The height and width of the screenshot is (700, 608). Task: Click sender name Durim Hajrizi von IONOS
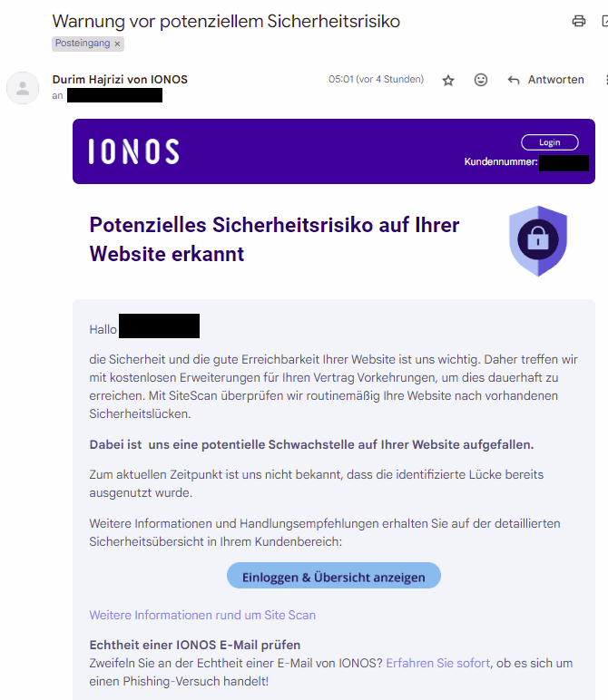pos(120,80)
